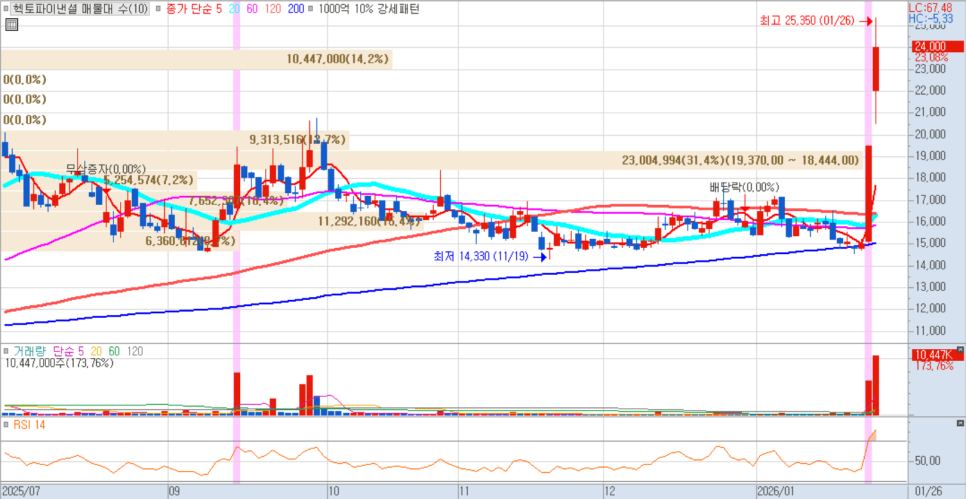Click the 2026/01 date axis label
The image size is (966, 499).
[774, 491]
